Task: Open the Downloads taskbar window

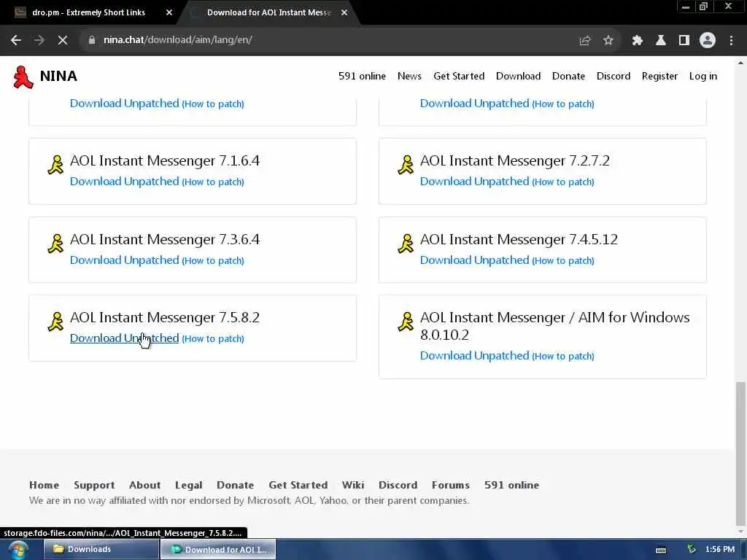Action: click(101, 550)
